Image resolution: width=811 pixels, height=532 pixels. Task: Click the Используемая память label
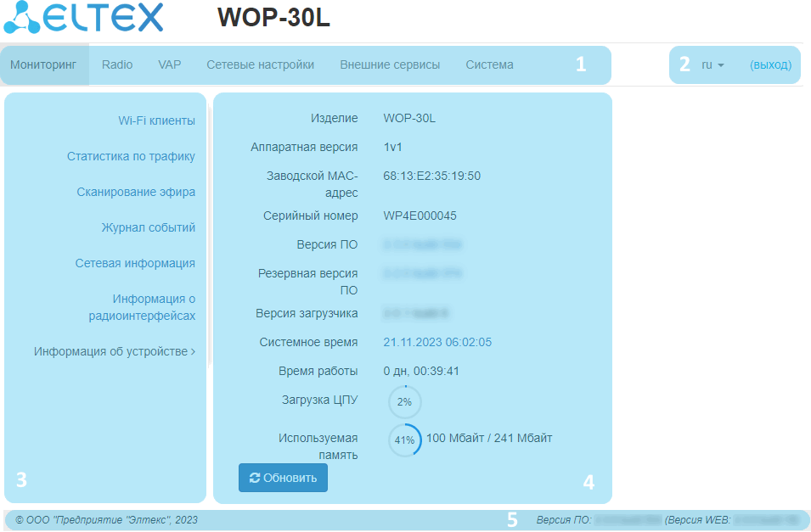coord(318,446)
